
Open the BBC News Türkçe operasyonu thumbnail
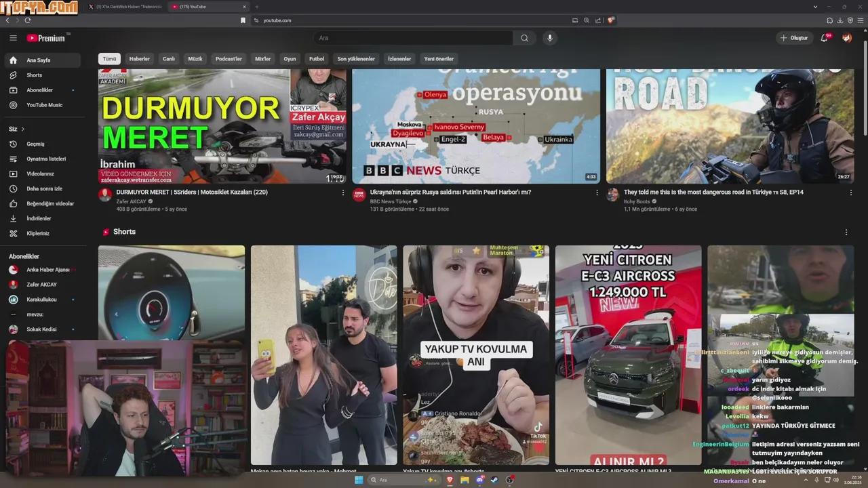pyautogui.click(x=476, y=126)
